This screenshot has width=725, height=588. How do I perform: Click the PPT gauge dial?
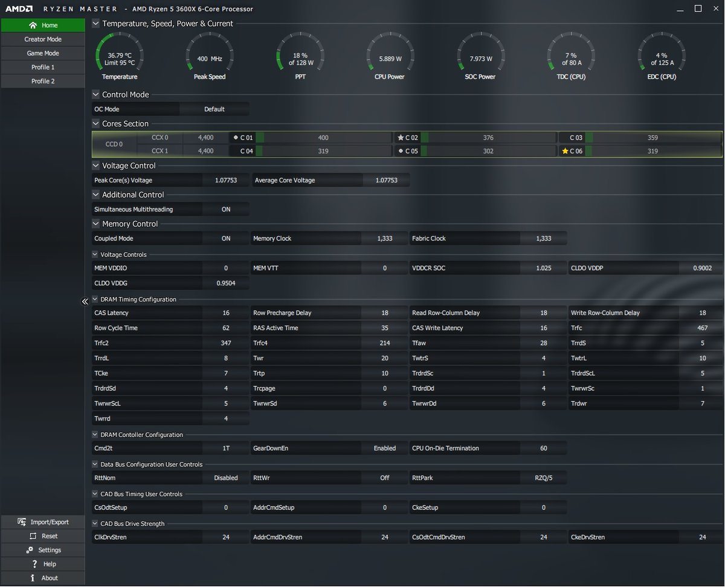[300, 56]
